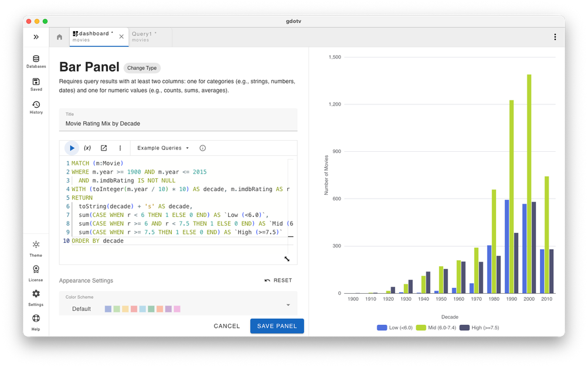
Task: Expand the sidebar with double chevron
Action: (x=36, y=37)
